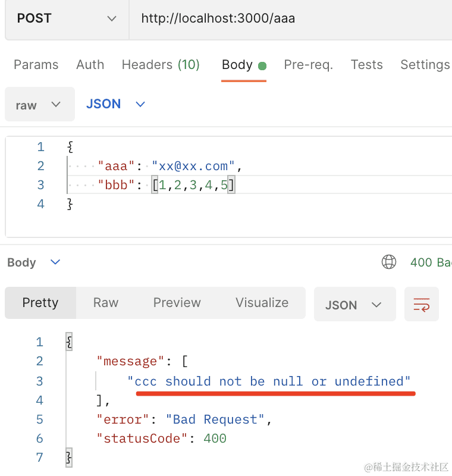Toggle the response word wrap icon
The image size is (452, 476).
click(x=421, y=305)
